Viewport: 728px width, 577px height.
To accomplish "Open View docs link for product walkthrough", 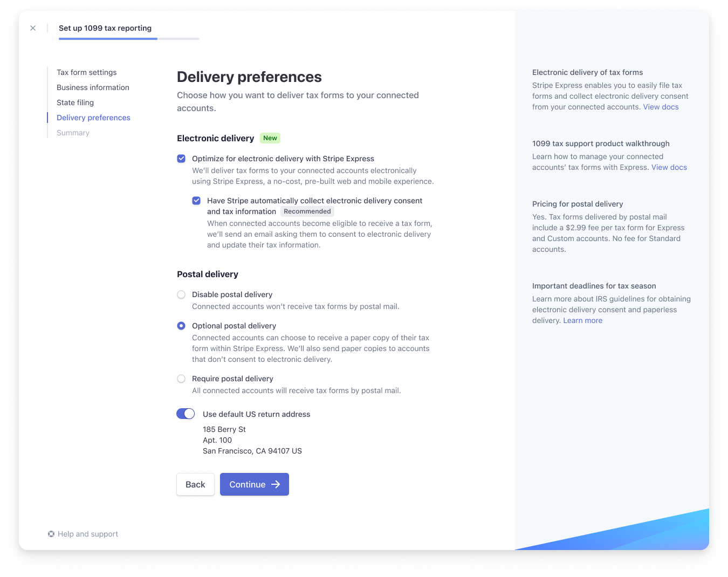I will (x=669, y=167).
